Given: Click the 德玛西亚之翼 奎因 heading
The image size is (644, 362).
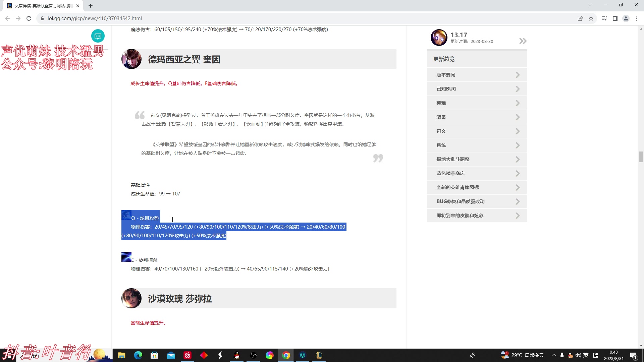Looking at the screenshot, I should click(x=184, y=59).
